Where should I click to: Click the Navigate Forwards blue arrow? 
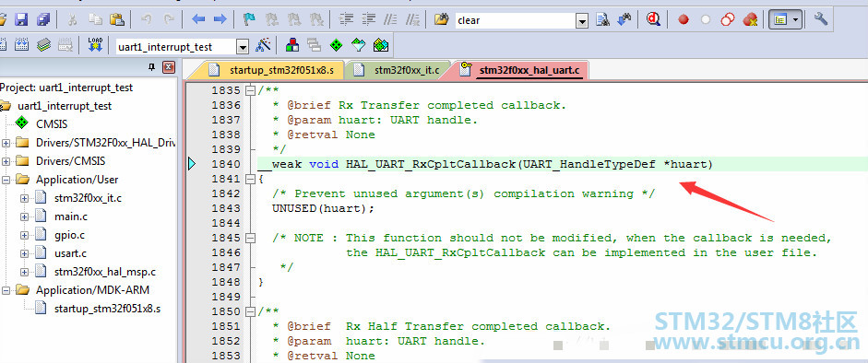pyautogui.click(x=220, y=20)
